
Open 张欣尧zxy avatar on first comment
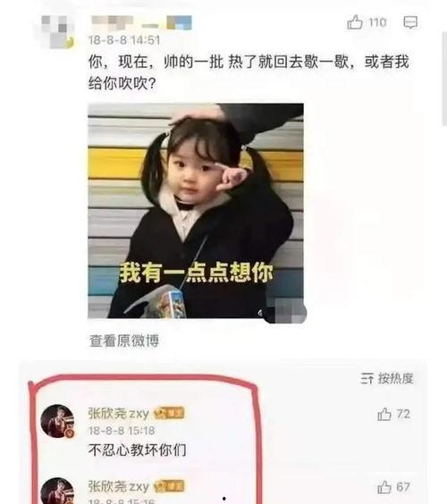pos(57,421)
